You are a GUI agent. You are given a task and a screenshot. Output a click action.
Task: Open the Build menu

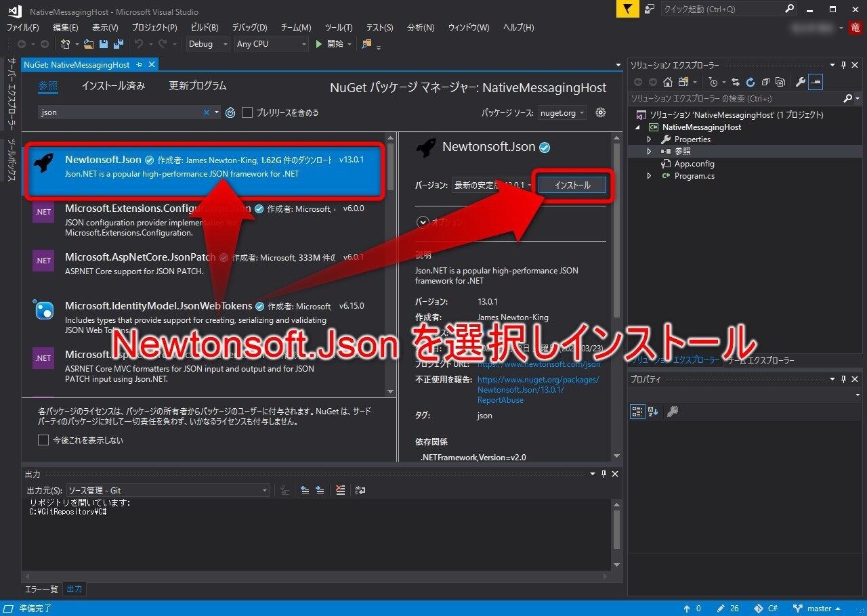204,28
